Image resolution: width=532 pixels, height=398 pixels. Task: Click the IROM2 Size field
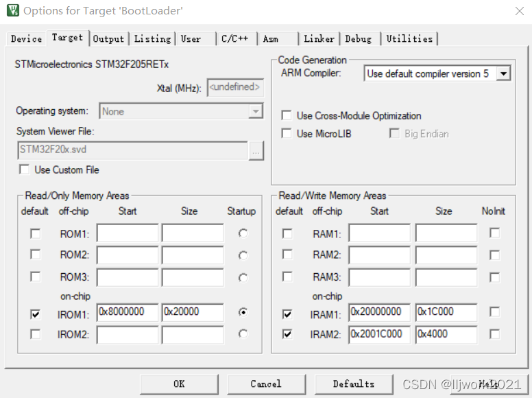(x=193, y=335)
